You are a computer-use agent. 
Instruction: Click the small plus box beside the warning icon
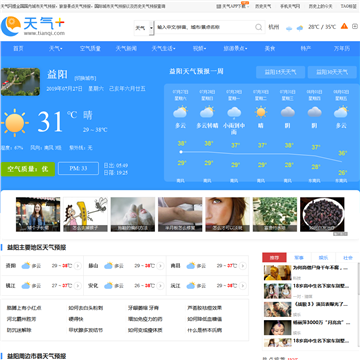click(355, 26)
